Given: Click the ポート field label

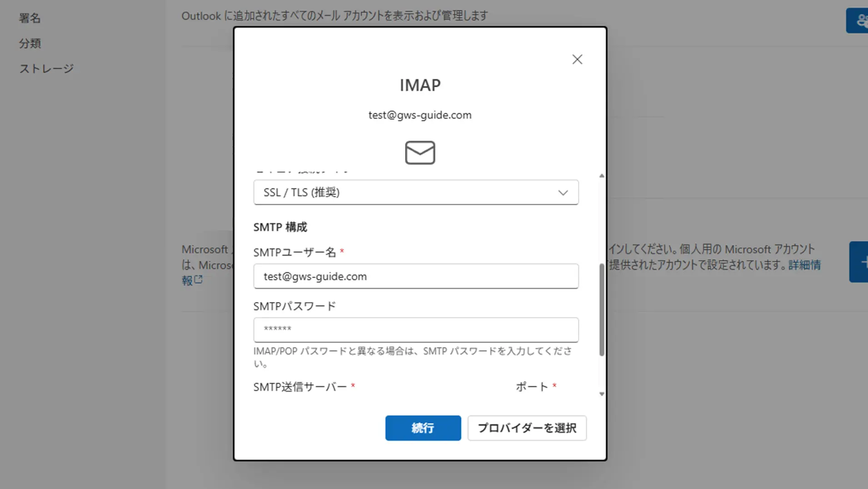Looking at the screenshot, I should pyautogui.click(x=532, y=387).
